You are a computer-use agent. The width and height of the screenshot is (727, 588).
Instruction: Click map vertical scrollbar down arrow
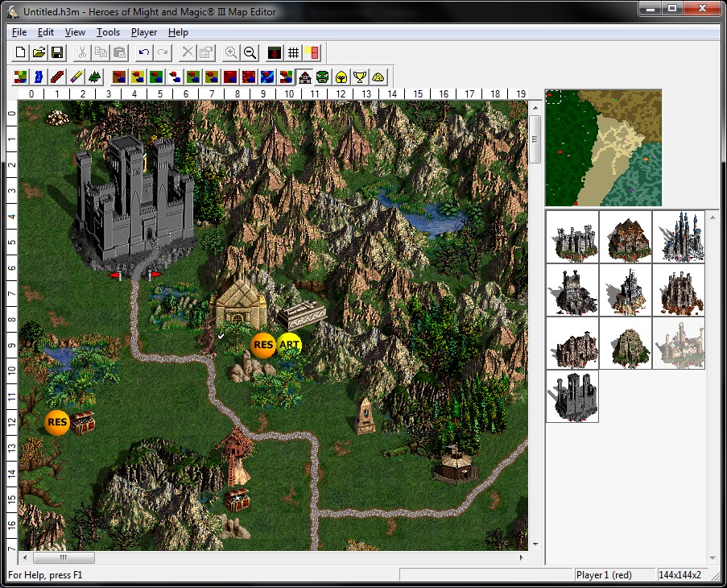(x=535, y=544)
